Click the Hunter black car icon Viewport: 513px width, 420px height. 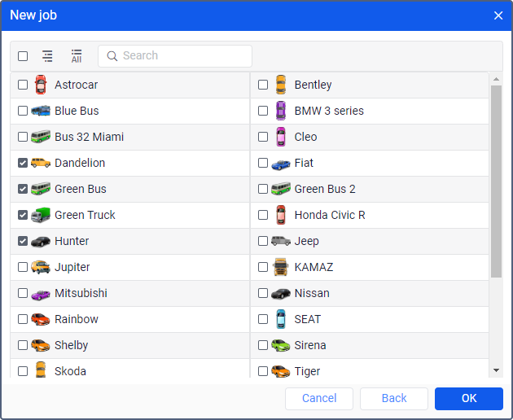click(x=41, y=242)
